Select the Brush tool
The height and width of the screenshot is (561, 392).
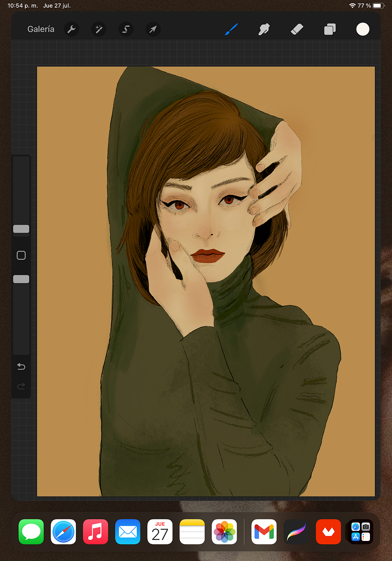click(x=231, y=29)
